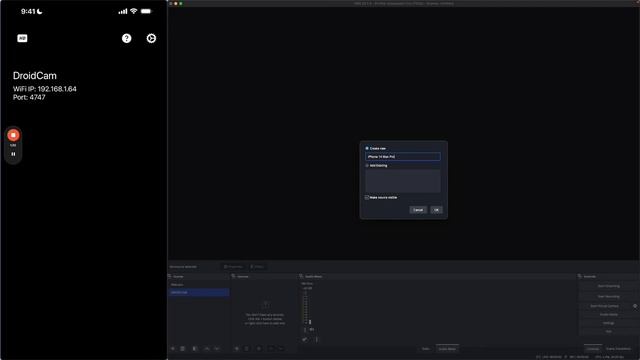The width and height of the screenshot is (640, 360).
Task: Open DroidCam settings gear on the phone
Action: 151,38
